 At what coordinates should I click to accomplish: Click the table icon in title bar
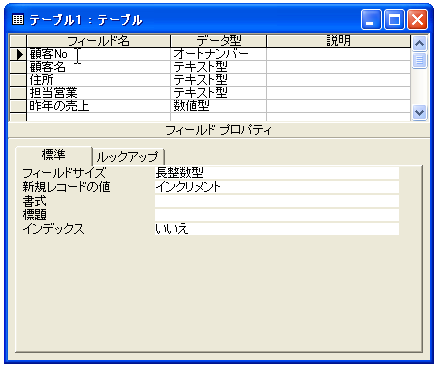tap(18, 20)
